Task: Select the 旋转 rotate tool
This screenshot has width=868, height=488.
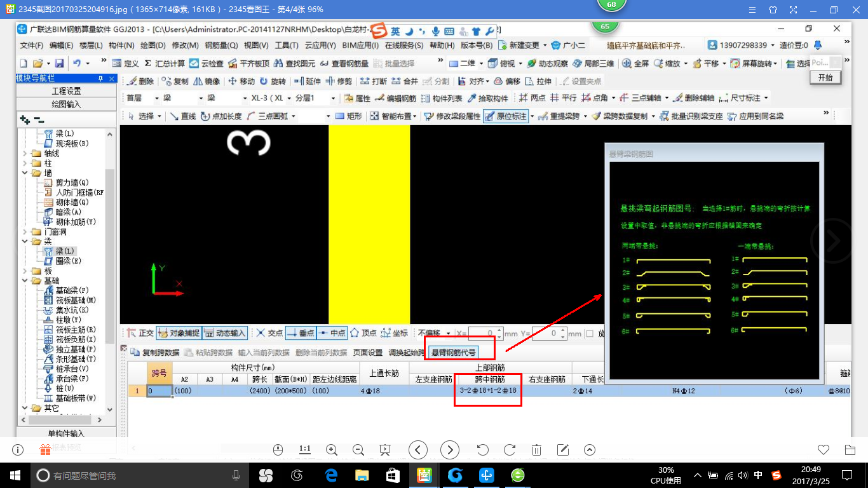Action: tap(273, 81)
